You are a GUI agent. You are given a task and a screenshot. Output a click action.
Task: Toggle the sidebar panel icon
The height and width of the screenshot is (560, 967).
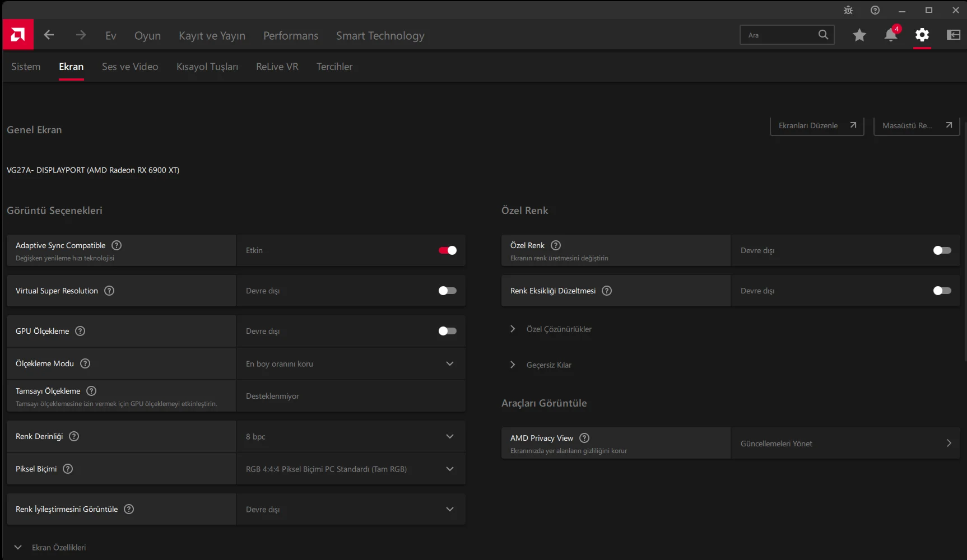pyautogui.click(x=953, y=35)
